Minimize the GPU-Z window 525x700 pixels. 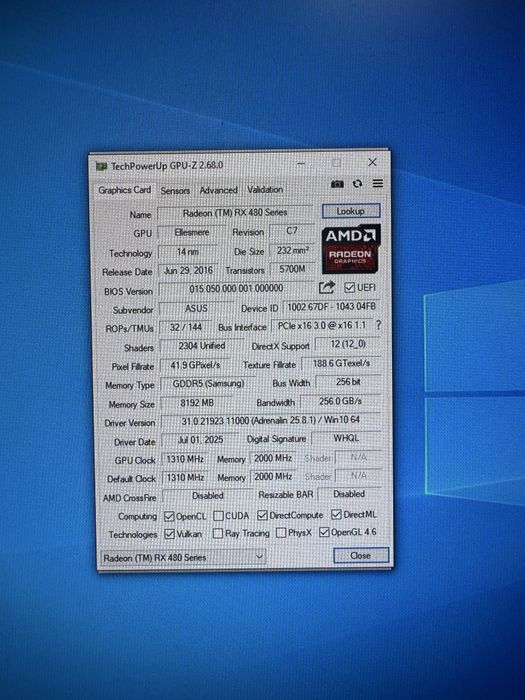point(302,164)
